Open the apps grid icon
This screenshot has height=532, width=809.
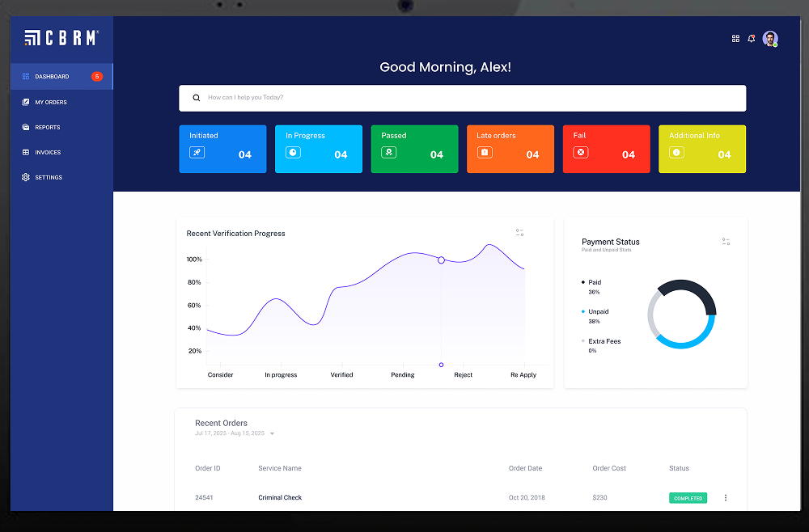tap(735, 39)
